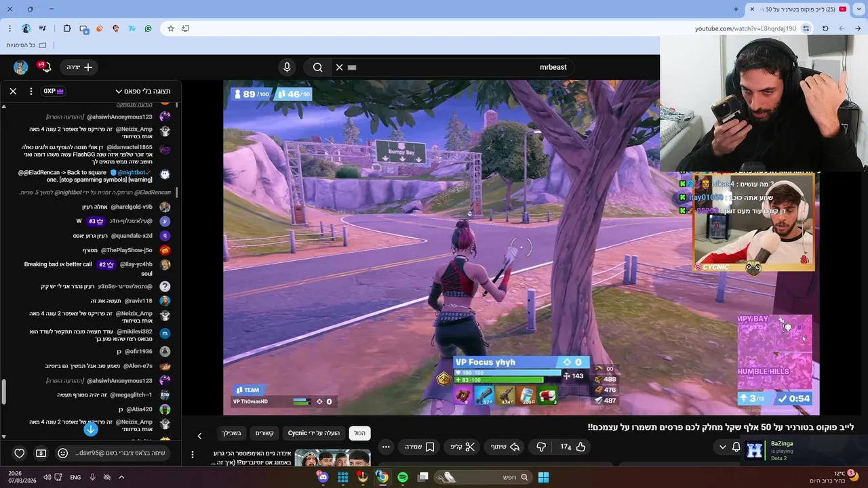868x488 pixels.
Task: Click @harelgold-v9b chat username
Action: (132, 207)
